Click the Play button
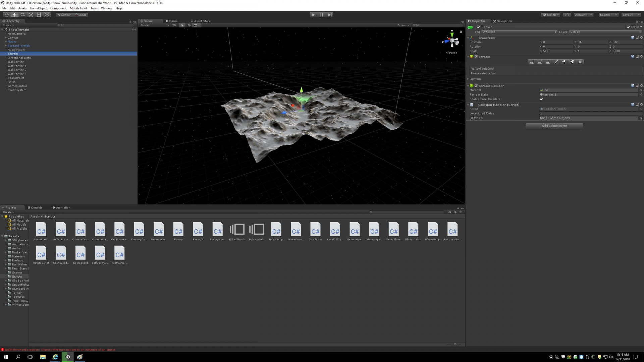Image resolution: width=644 pixels, height=362 pixels. pyautogui.click(x=313, y=15)
